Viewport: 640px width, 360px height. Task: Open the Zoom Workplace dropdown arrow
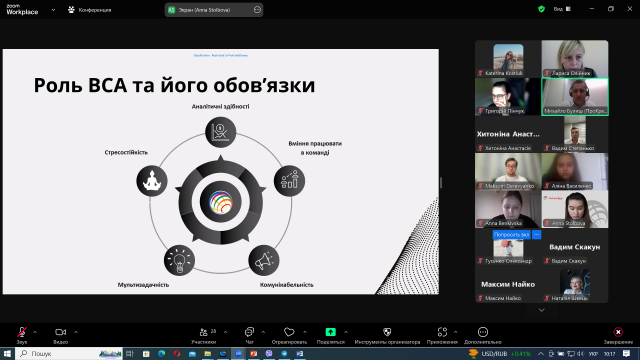pos(53,10)
